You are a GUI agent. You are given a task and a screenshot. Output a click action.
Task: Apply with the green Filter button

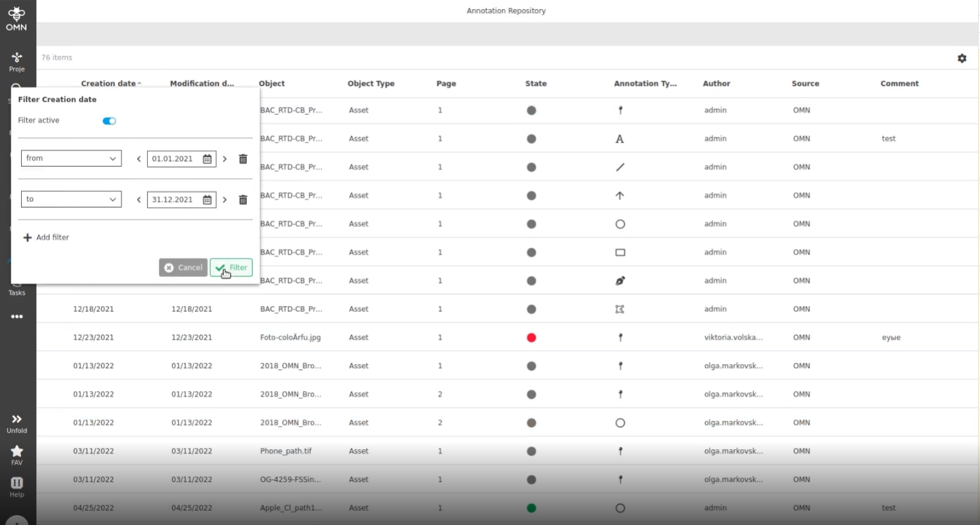[x=231, y=268]
